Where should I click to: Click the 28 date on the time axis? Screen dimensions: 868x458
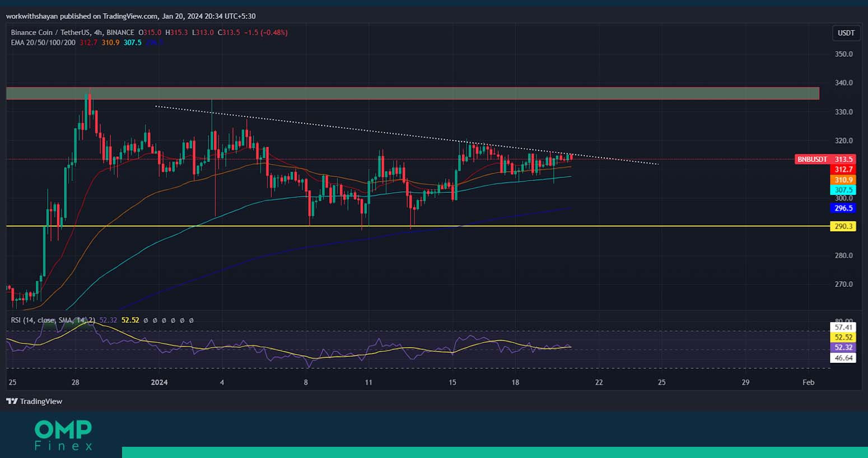pyautogui.click(x=76, y=382)
